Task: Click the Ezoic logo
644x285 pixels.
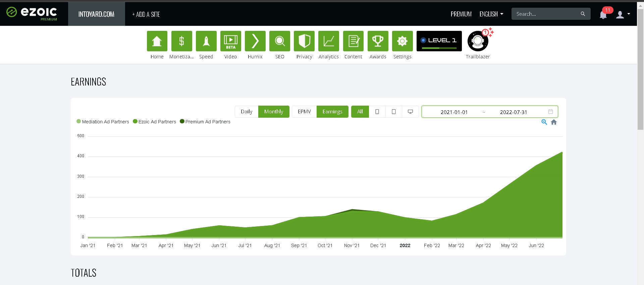Action: tap(32, 13)
